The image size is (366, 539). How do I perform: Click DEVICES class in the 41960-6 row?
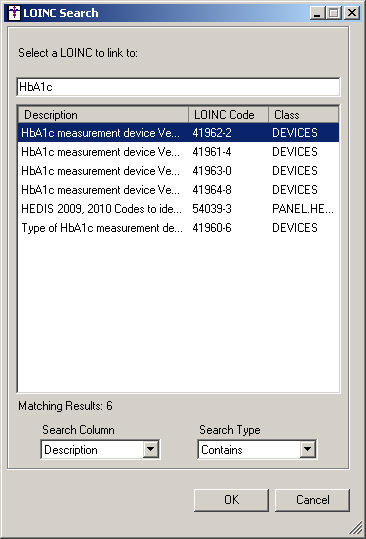295,228
